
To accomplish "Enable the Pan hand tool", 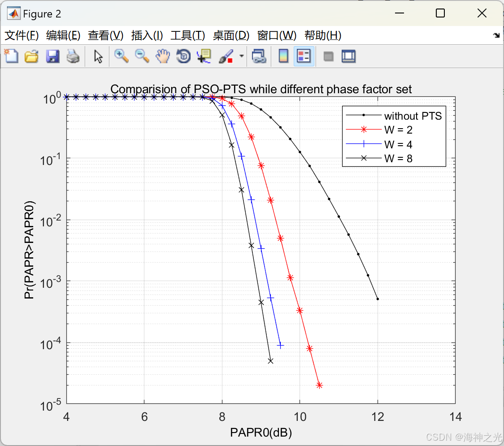I will pos(163,56).
